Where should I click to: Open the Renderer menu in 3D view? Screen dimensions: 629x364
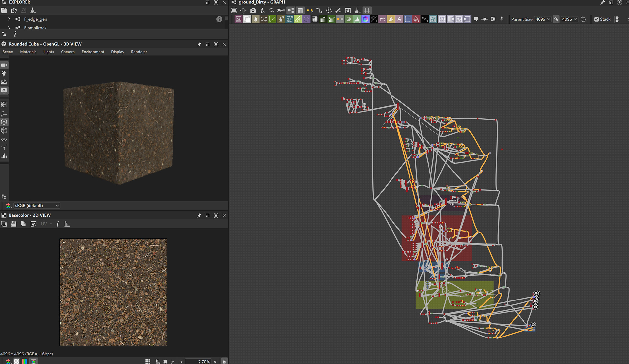(139, 52)
